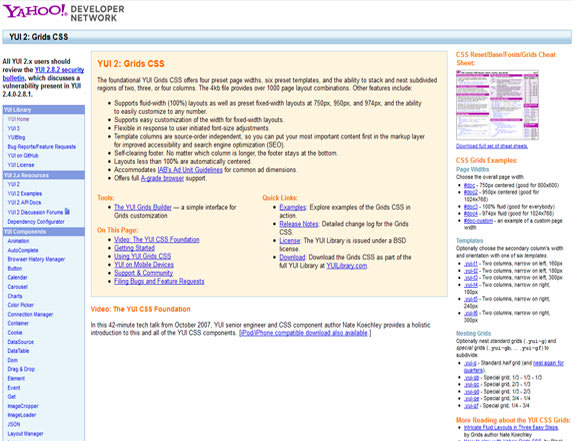Screen dimensions: 574x441
Task: Jump to Getting Started section
Action: pos(134,248)
